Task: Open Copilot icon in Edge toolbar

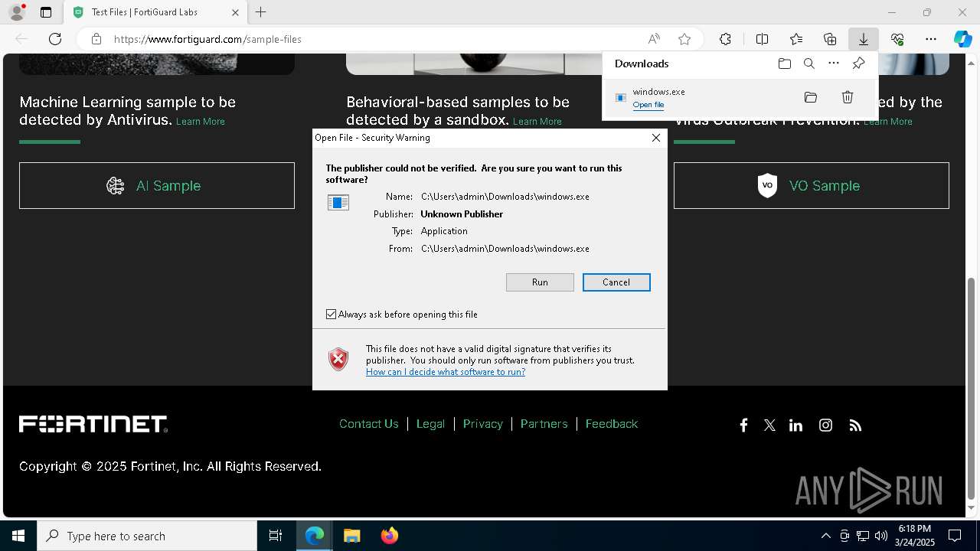Action: tap(962, 39)
